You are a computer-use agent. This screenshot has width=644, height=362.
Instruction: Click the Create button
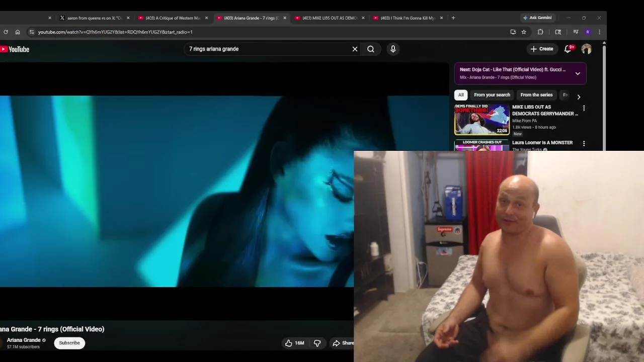542,49
